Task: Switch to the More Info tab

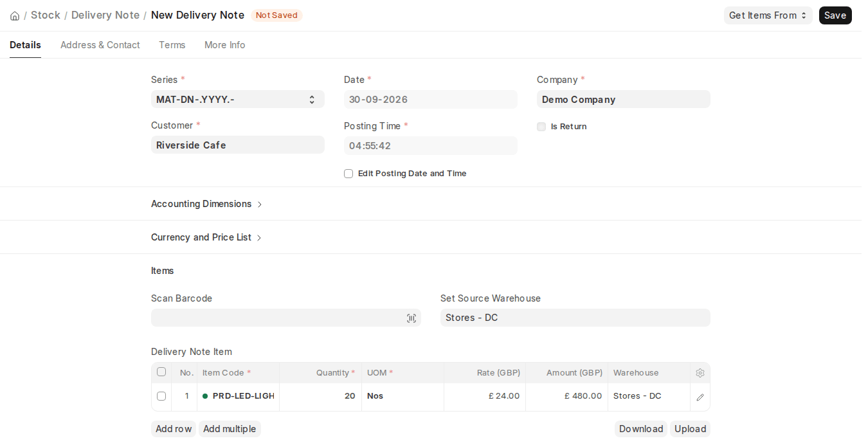Action: 224,45
